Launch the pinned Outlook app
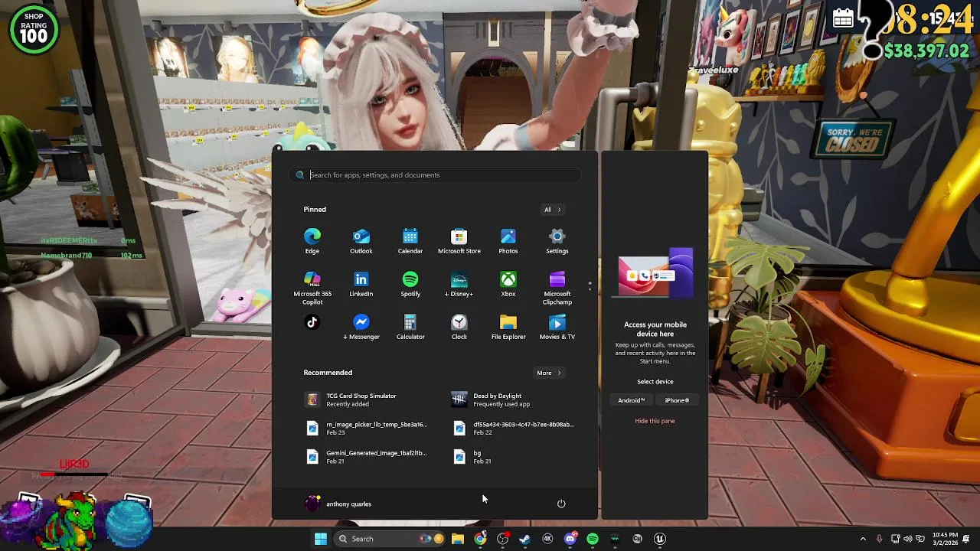Screen dimensions: 980x551 pyautogui.click(x=361, y=241)
